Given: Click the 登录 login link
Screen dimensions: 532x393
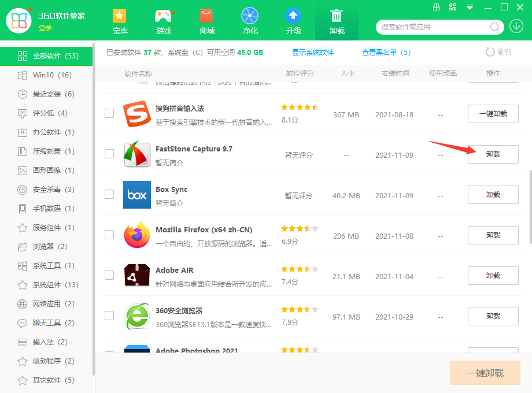Looking at the screenshot, I should tap(45, 28).
